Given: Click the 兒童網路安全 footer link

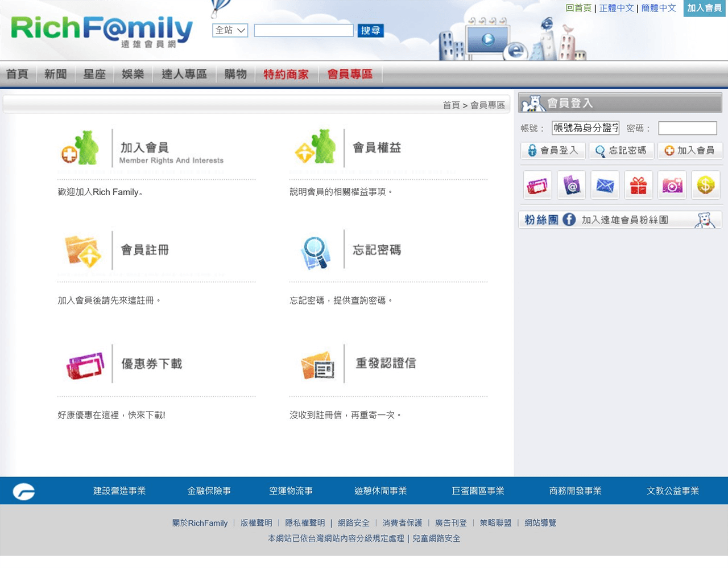Looking at the screenshot, I should tap(436, 538).
